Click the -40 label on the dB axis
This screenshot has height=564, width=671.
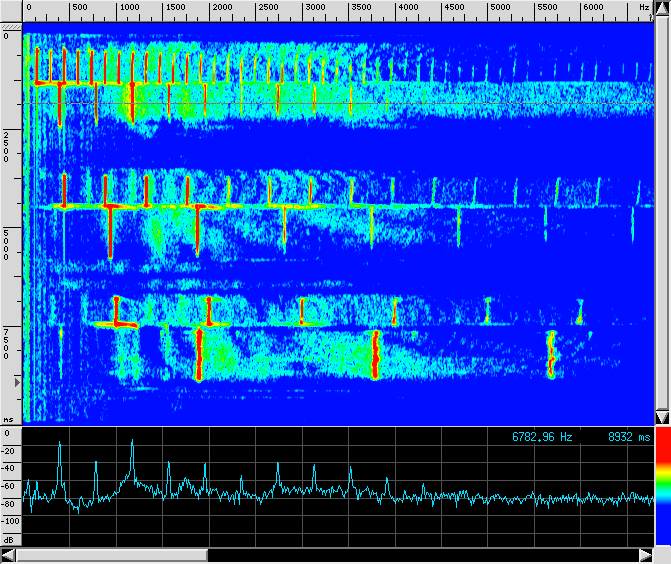coord(11,467)
